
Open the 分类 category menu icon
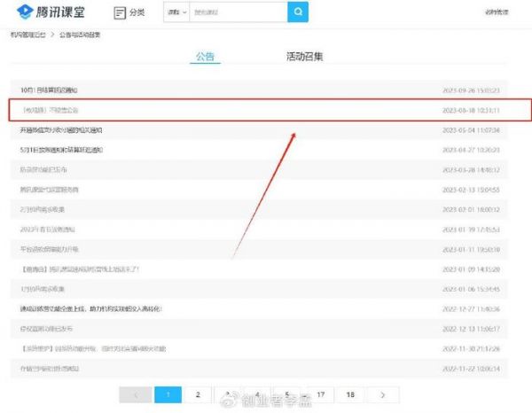[129, 12]
